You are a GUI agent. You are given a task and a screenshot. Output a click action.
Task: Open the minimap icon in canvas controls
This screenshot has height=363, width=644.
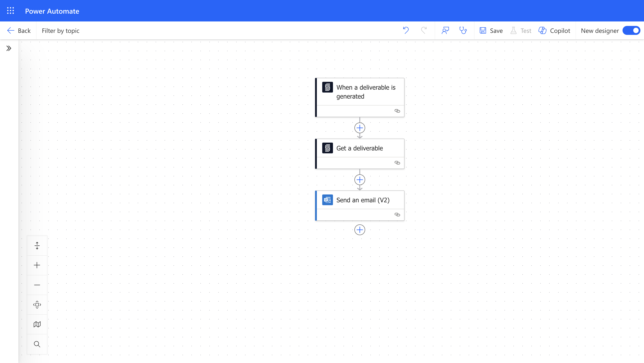[37, 324]
